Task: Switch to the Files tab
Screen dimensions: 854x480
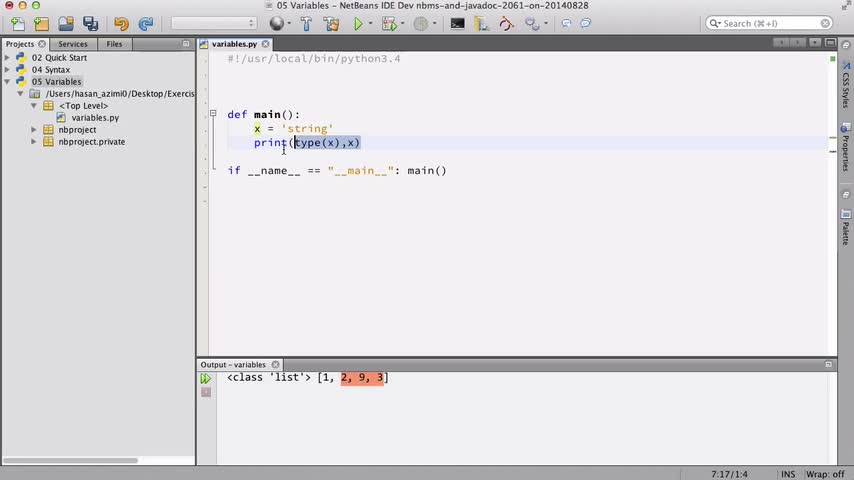Action: pyautogui.click(x=114, y=44)
